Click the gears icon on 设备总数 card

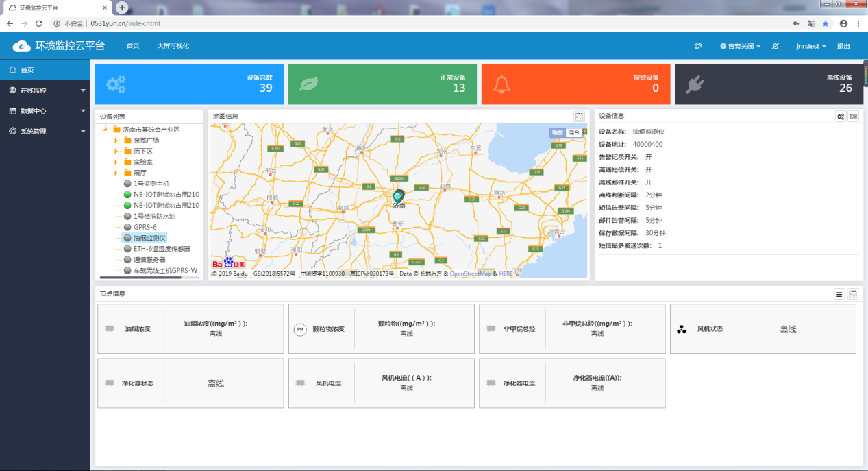116,84
